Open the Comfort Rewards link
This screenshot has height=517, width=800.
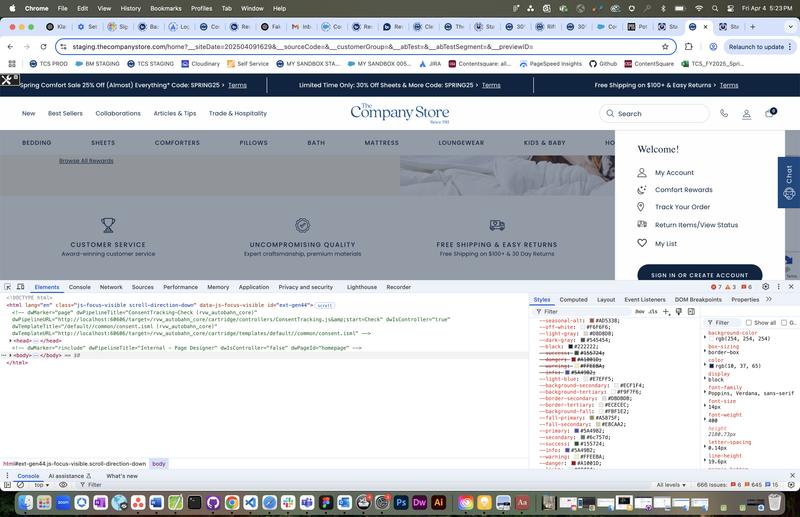tap(684, 189)
